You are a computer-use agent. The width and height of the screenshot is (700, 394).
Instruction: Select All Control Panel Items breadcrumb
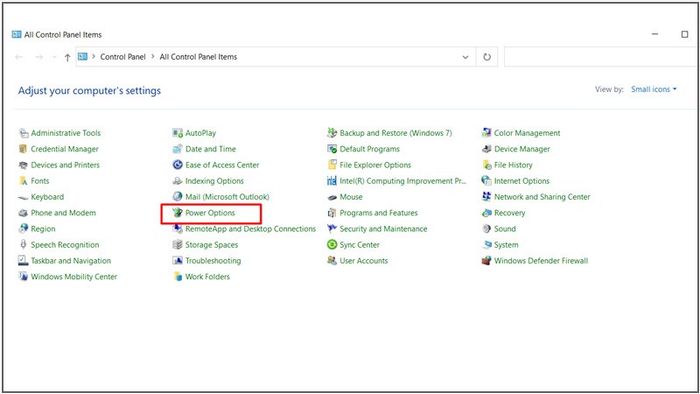(198, 57)
